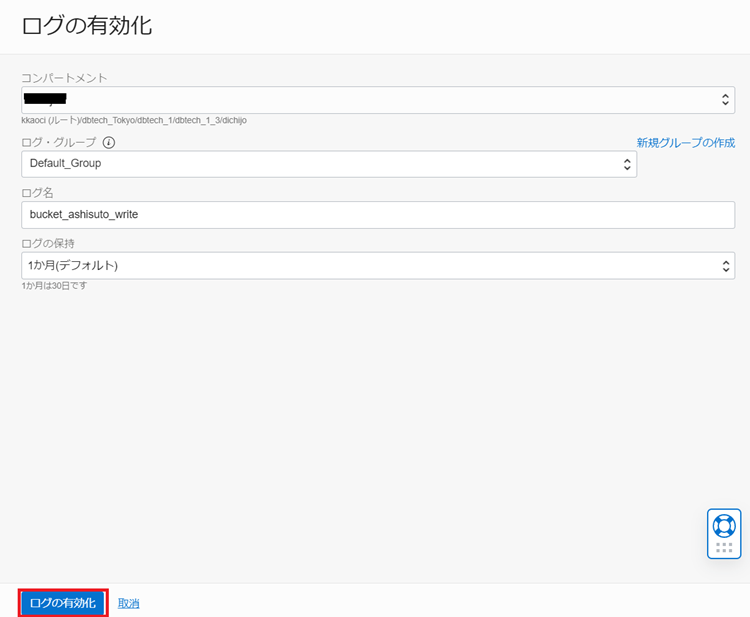Click the ログの保持 dropdown arrow
Viewport: 750px width, 617px height.
pos(726,265)
